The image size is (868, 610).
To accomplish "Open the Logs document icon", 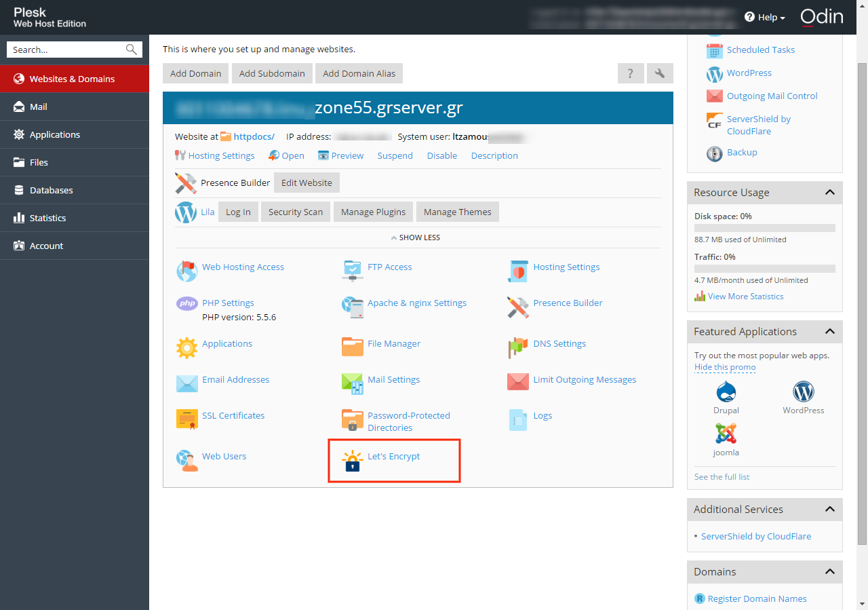I will click(518, 419).
